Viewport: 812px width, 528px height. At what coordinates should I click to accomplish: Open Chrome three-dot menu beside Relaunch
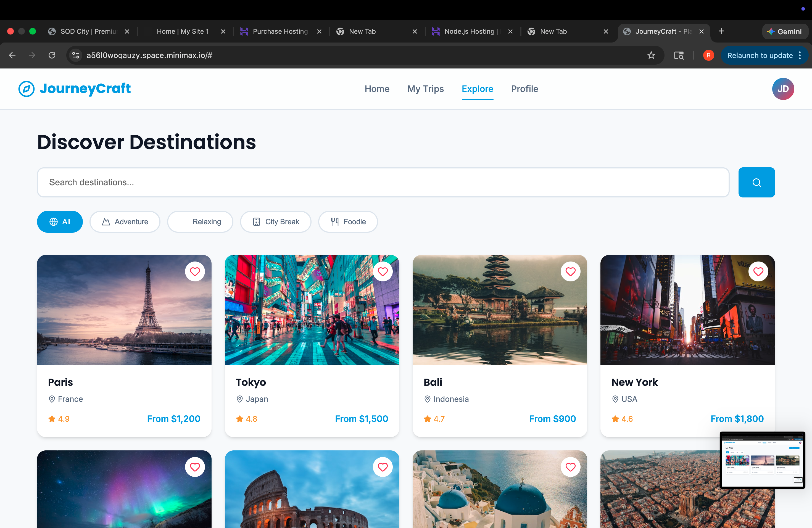[x=800, y=55]
